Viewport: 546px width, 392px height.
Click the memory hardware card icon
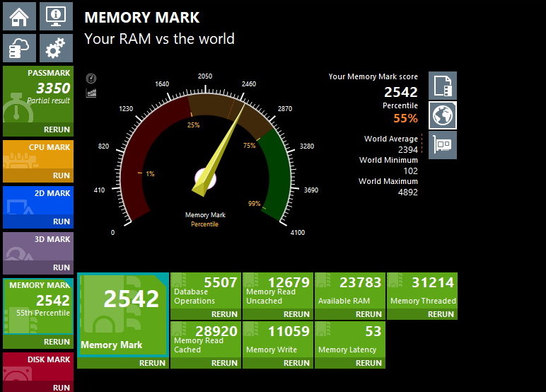[443, 145]
